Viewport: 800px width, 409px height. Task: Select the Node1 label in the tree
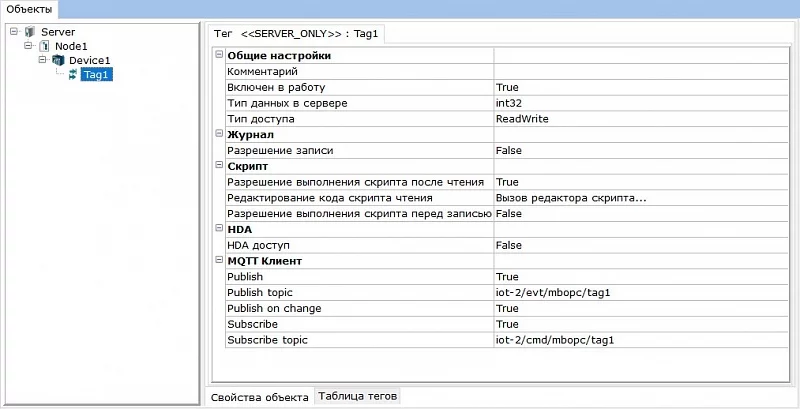pos(71,46)
